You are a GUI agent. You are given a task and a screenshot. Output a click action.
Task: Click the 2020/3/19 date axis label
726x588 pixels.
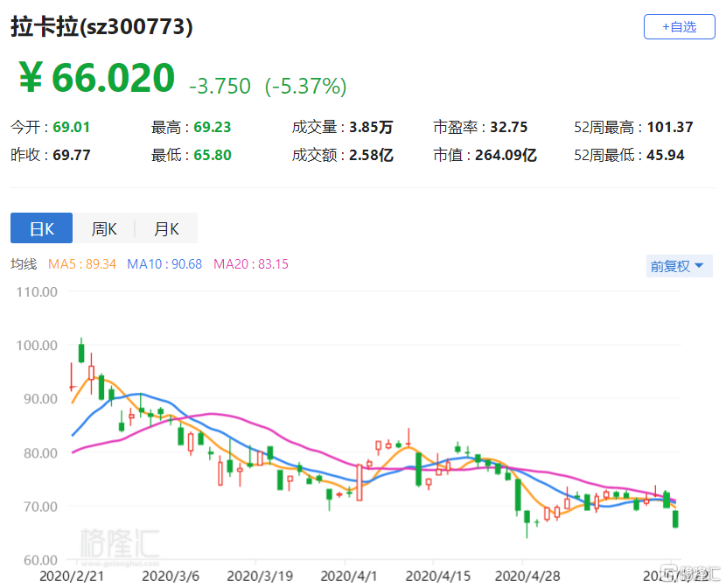[260, 577]
